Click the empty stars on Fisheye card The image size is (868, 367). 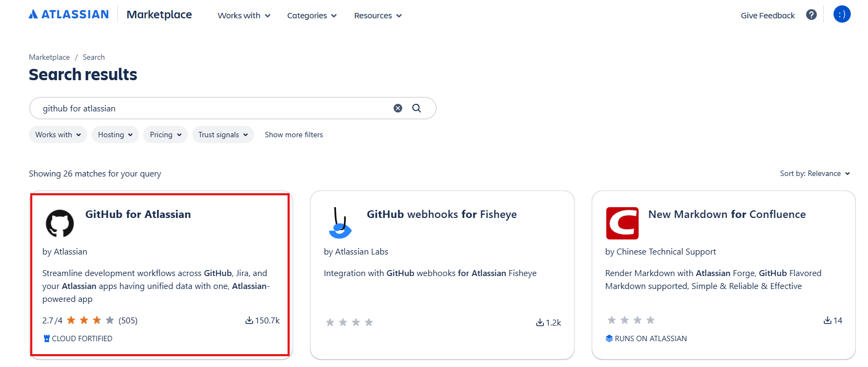(349, 322)
